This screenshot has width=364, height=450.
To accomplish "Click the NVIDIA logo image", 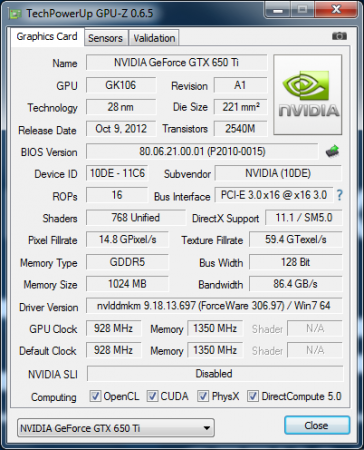I will click(308, 95).
